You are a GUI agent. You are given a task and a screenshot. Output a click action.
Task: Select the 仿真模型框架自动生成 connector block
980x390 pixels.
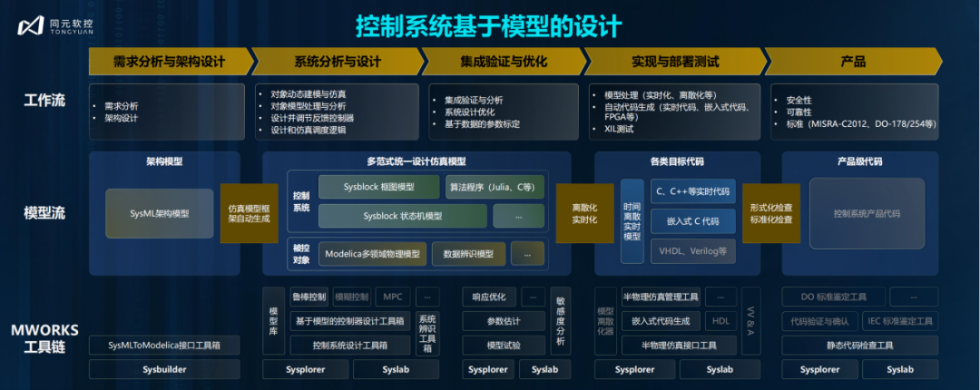249,213
